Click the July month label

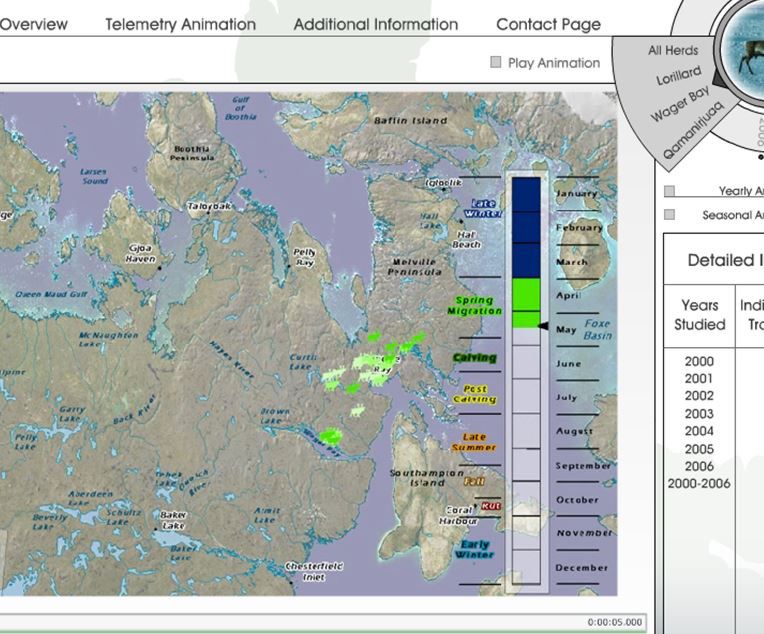[x=567, y=397]
